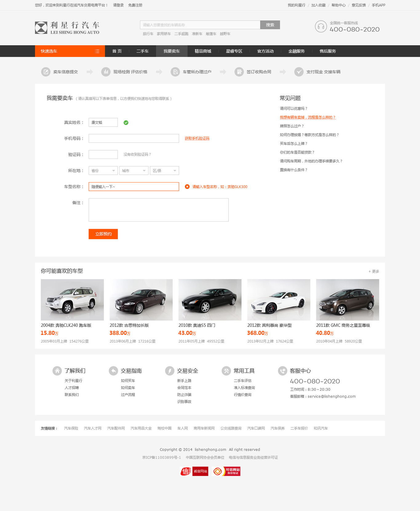Image resolution: width=420 pixels, height=511 pixels.
Task: Click the 二手超跑 search suggestion link
Action: [x=181, y=34]
